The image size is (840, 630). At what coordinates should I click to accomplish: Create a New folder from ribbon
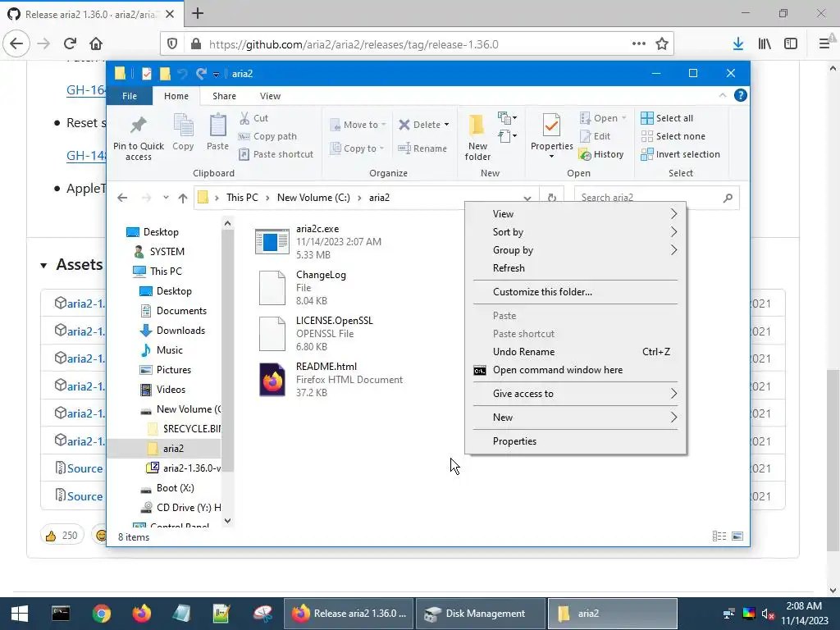tap(477, 137)
